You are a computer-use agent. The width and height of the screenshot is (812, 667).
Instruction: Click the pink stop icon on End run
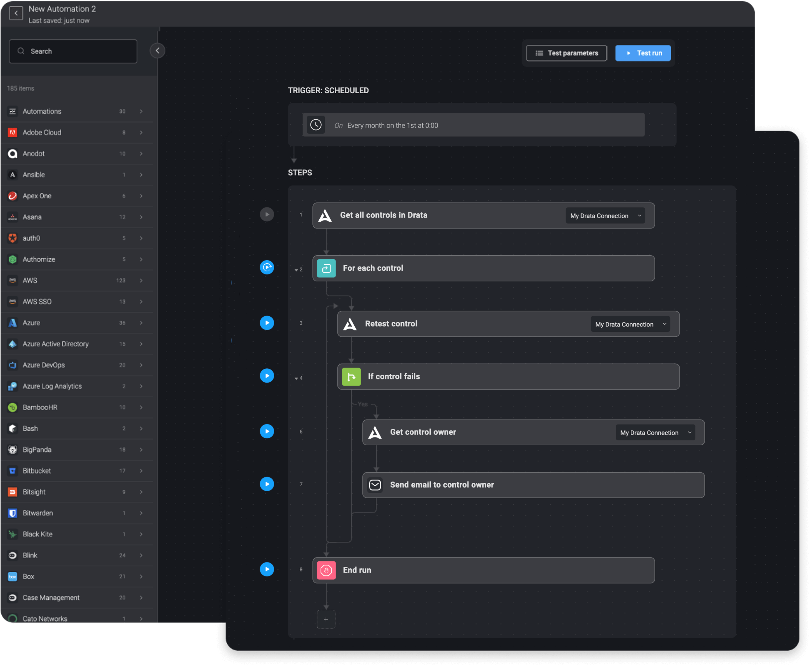(x=326, y=570)
